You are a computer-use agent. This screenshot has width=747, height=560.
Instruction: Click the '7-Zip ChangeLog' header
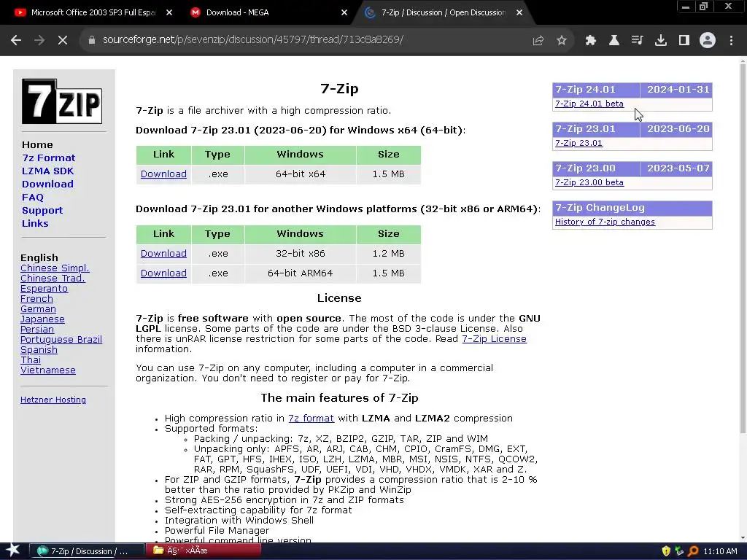pyautogui.click(x=632, y=208)
